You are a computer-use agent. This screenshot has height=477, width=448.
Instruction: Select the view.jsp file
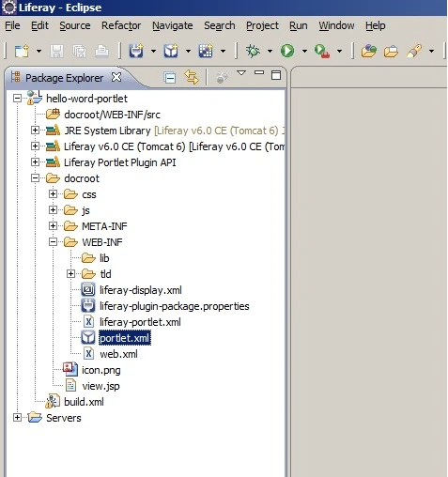(x=100, y=386)
